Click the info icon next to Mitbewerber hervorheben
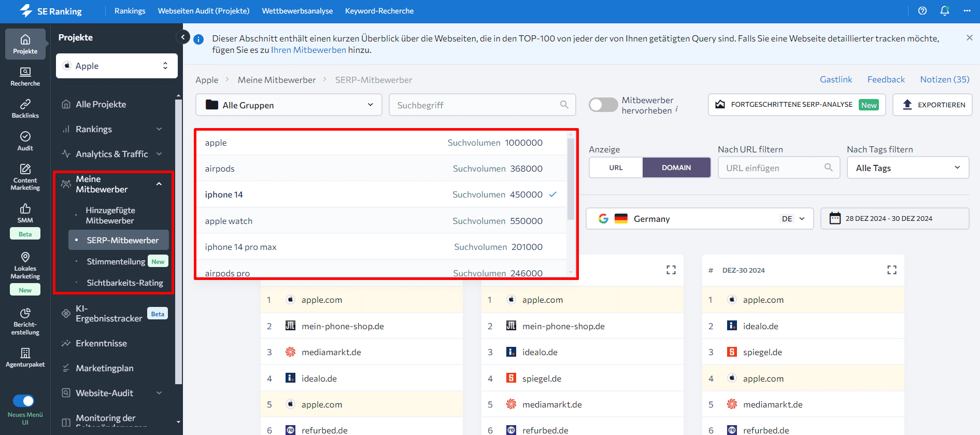Image resolution: width=980 pixels, height=435 pixels. [x=677, y=109]
